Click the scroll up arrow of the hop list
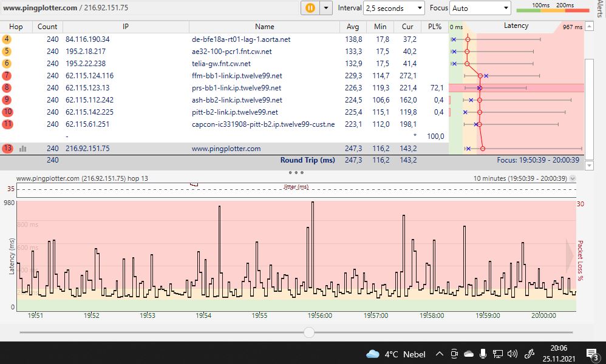This screenshot has height=364, width=606. (x=589, y=26)
